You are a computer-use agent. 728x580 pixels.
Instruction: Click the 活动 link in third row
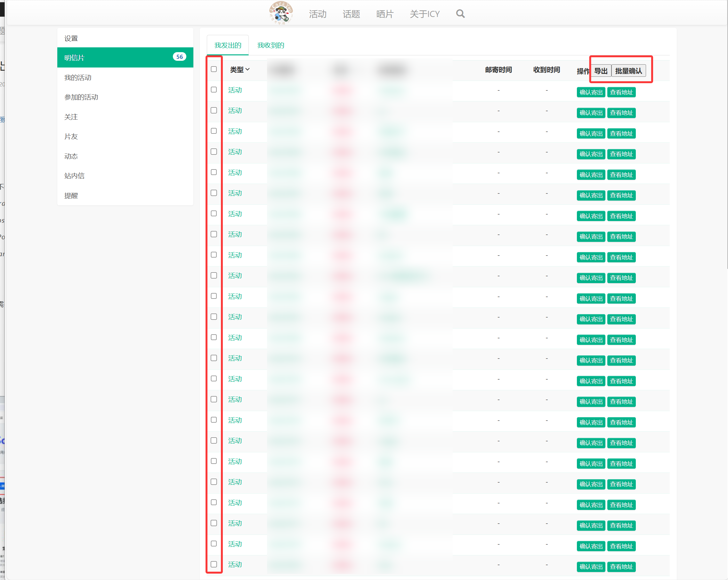(235, 131)
